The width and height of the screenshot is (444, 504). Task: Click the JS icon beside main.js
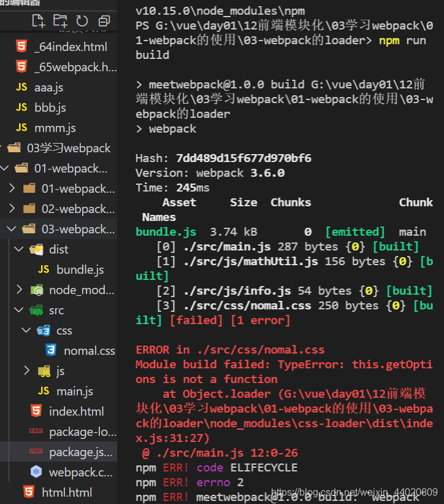[x=44, y=391]
